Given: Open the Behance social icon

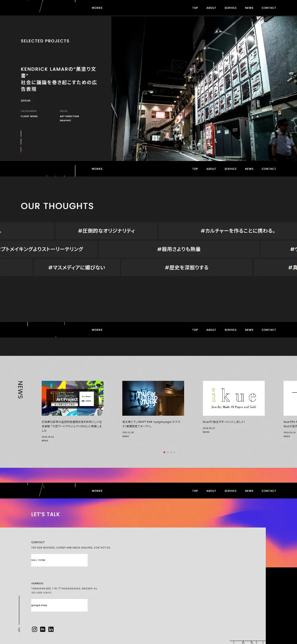Looking at the screenshot, I should pyautogui.click(x=43, y=629).
